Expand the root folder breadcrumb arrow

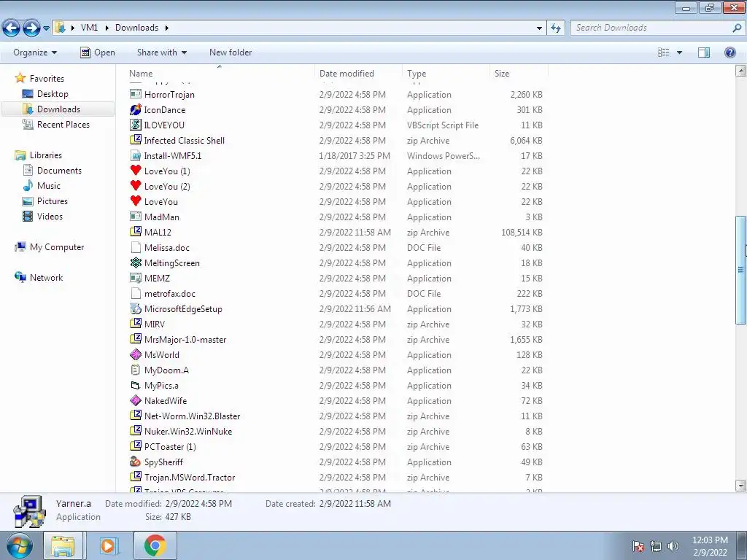coord(72,28)
